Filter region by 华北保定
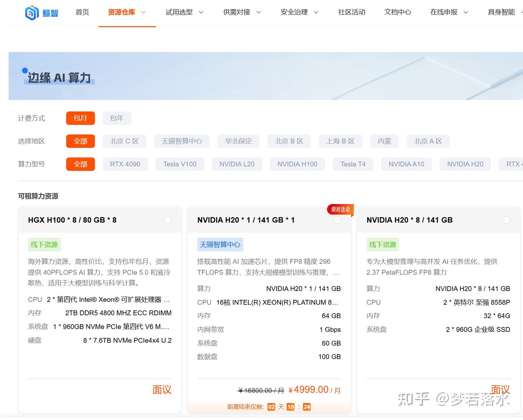This screenshot has width=523, height=420. pos(238,141)
